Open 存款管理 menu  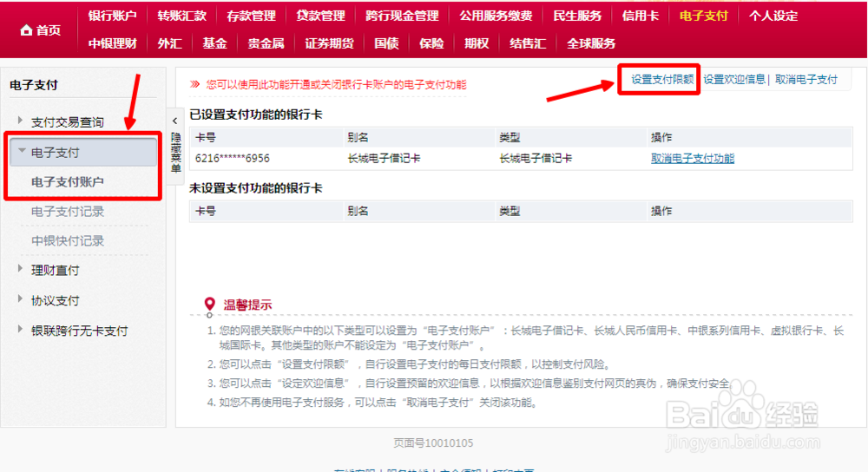coord(251,16)
